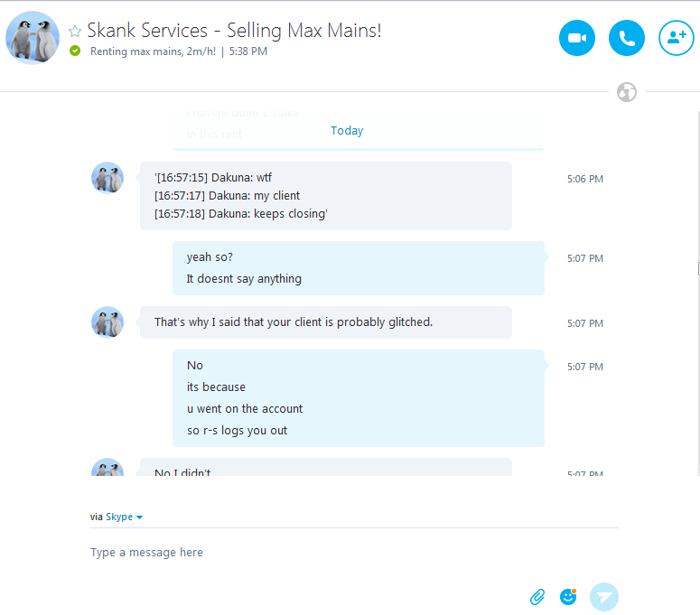Viewport: 700px width, 615px height.
Task: Click penguin avatar beside Dakuna log message
Action: (107, 178)
